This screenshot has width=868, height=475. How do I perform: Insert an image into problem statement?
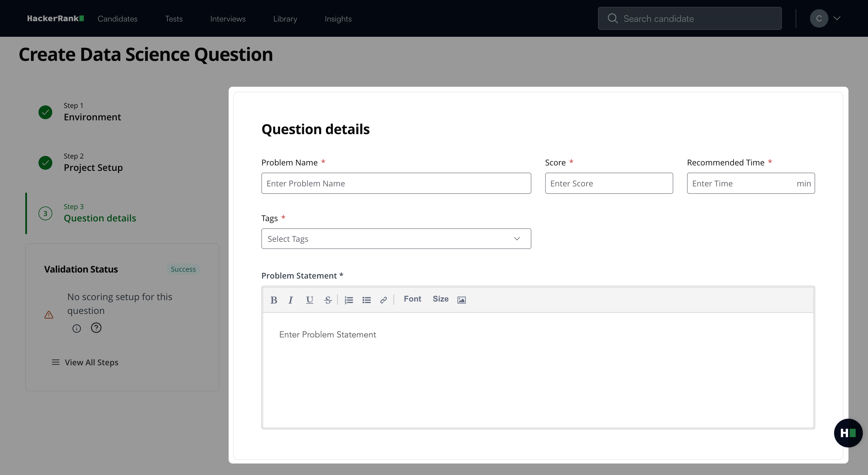tap(461, 300)
